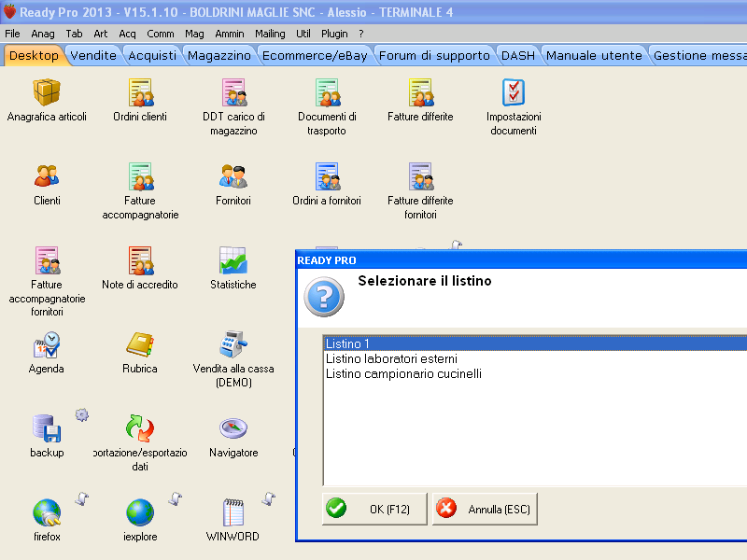Open Fatture accompagnatorie icon
Screen dimensions: 747x560
point(140,176)
